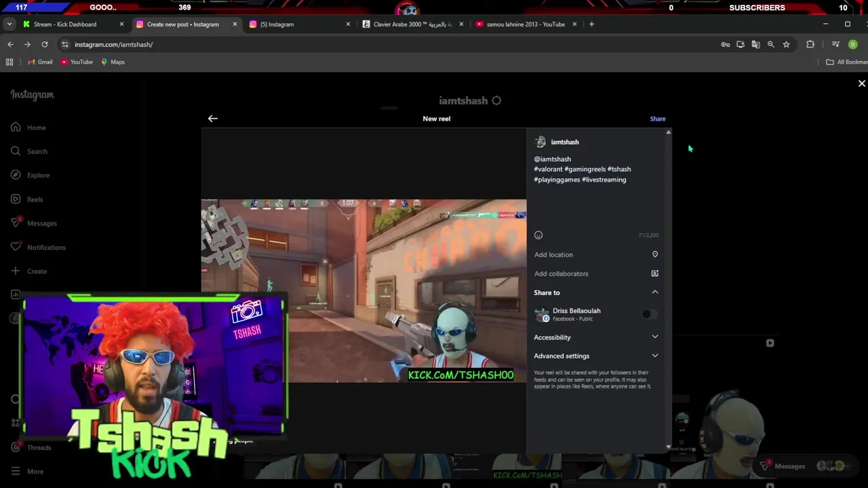The height and width of the screenshot is (488, 868).
Task: Open the browser extensions icon
Action: 810,44
